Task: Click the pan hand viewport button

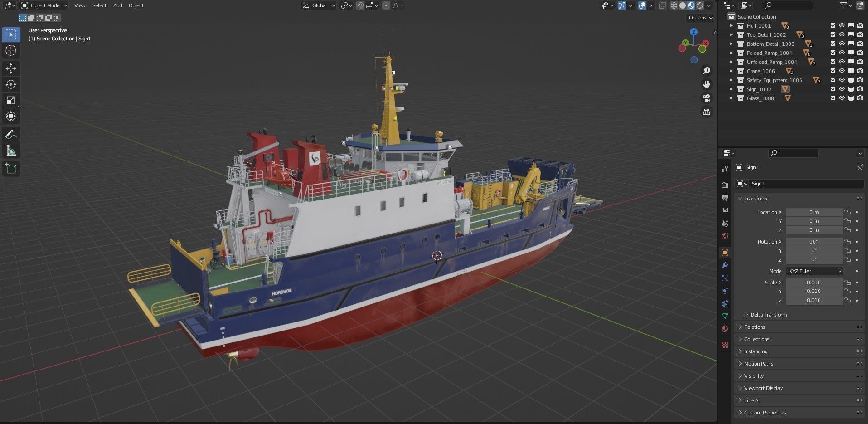Action: click(x=706, y=84)
